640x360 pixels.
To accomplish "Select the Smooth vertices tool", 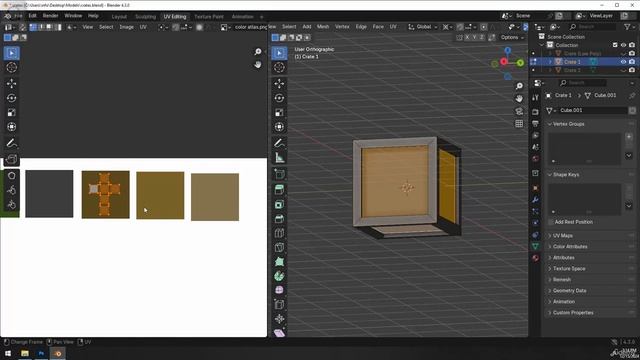I will point(279,290).
